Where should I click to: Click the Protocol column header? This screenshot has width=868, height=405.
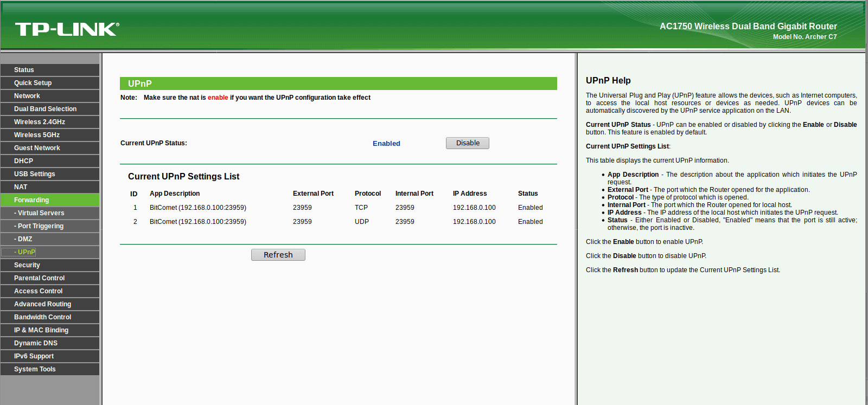click(368, 194)
